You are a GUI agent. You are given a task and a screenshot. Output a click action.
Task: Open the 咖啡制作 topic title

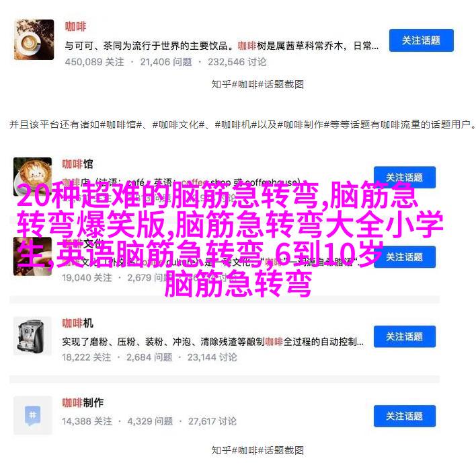[83, 403]
